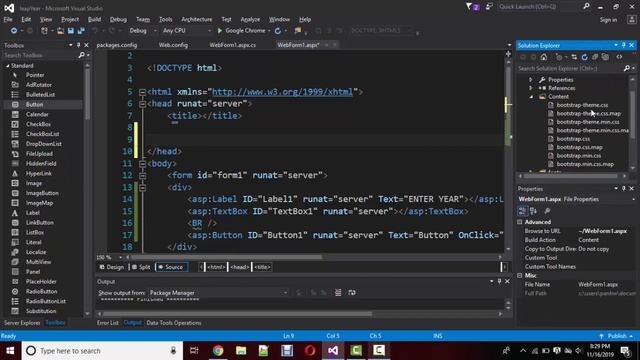Click the Navigate Backward arrow icon
This screenshot has height=360, width=640.
click(13, 31)
